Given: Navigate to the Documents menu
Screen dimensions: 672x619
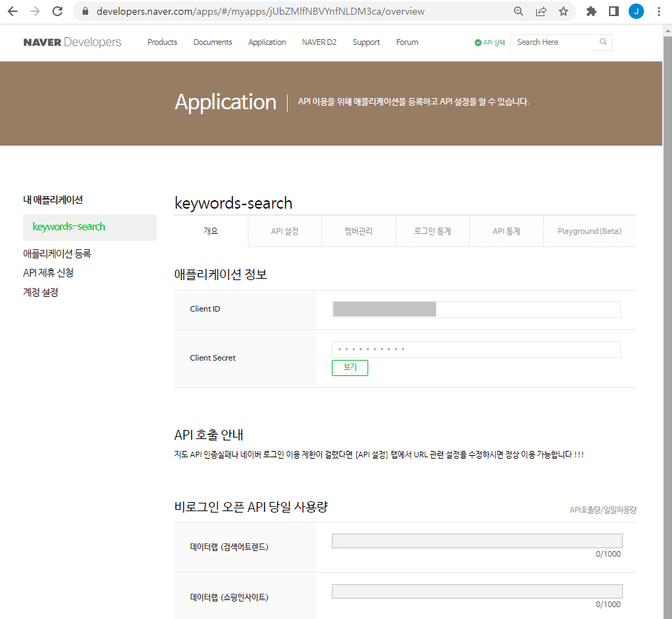Looking at the screenshot, I should (212, 42).
